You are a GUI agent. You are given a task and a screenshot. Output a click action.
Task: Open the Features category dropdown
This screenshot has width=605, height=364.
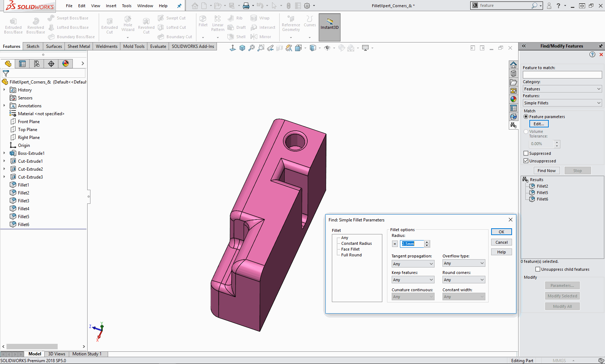(x=599, y=89)
